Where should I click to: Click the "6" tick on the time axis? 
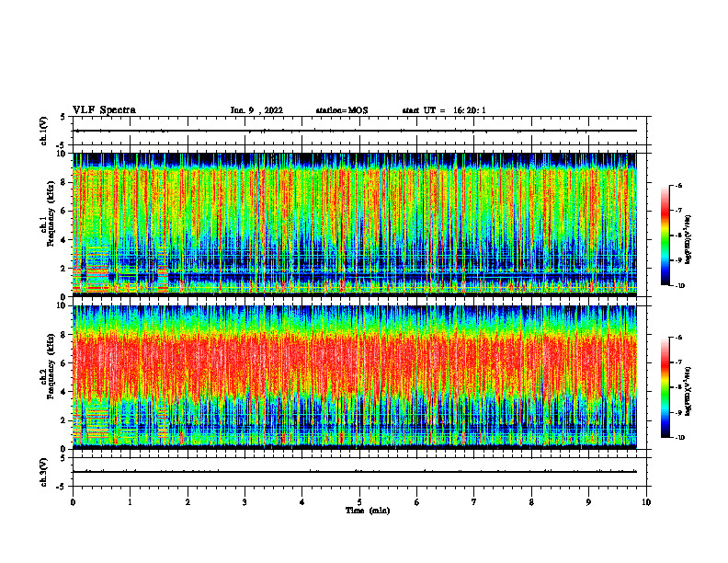(416, 502)
